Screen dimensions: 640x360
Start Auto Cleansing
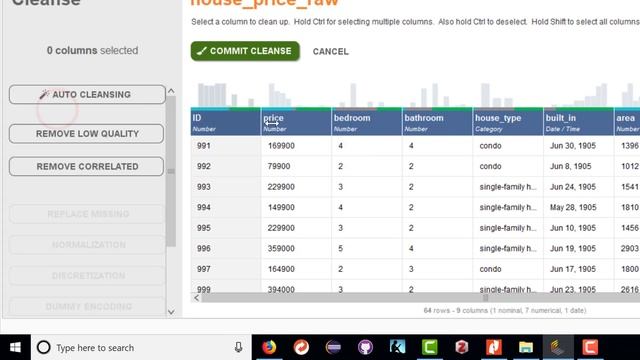coord(87,94)
